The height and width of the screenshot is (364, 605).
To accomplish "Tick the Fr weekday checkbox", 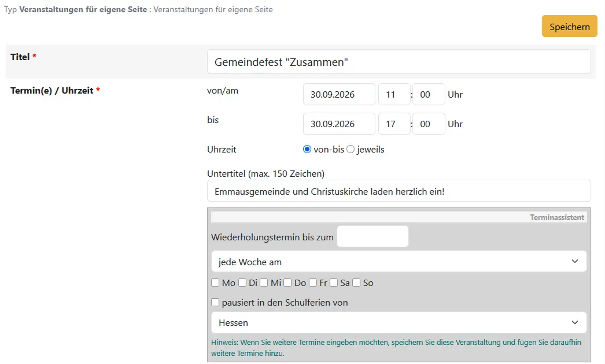I will [313, 283].
